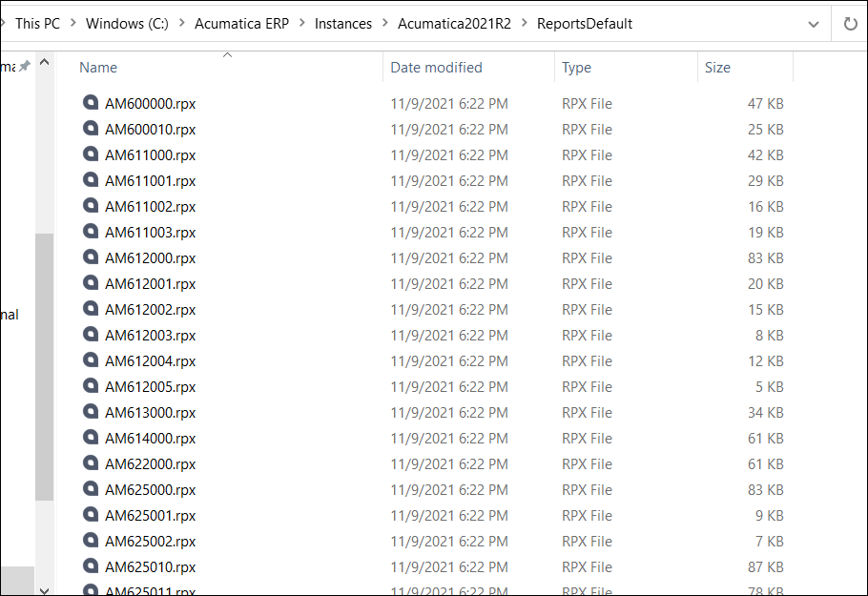Expand the chevron after Acumatica ERP breadcrumb
The width and height of the screenshot is (868, 596).
(302, 24)
